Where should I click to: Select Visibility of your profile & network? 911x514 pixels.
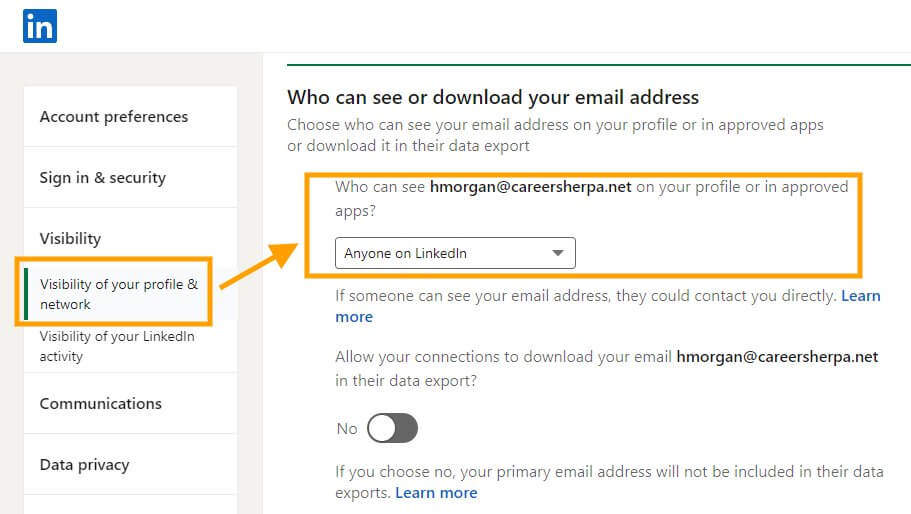119,294
